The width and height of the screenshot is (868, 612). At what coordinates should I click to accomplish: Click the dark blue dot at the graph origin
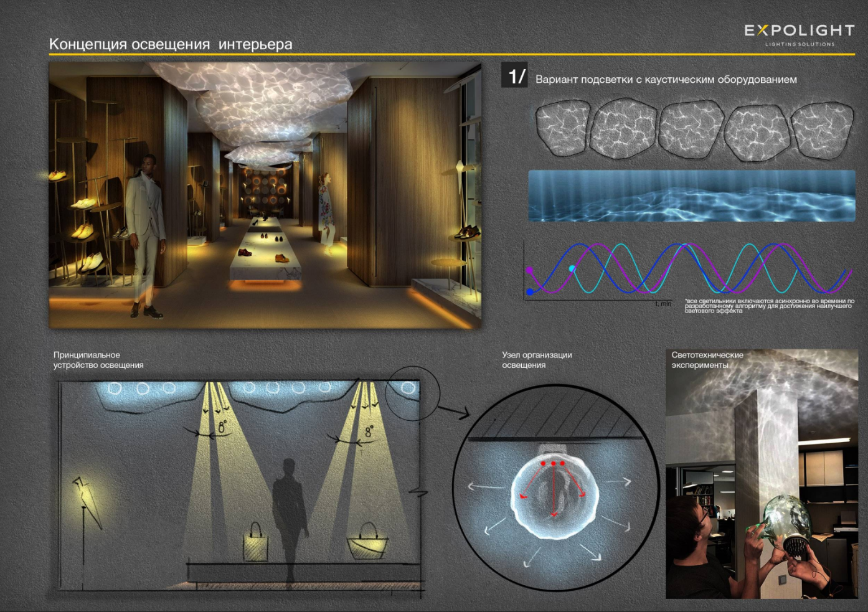[530, 291]
